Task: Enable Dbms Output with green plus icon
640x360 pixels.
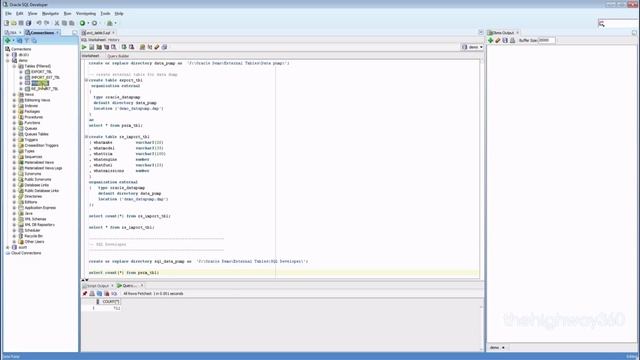Action: coord(491,40)
